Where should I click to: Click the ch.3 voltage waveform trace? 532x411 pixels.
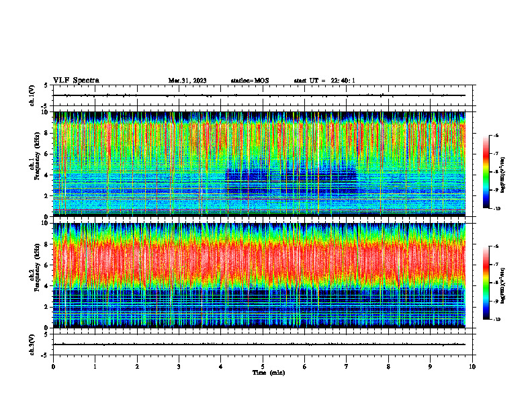pyautogui.click(x=259, y=345)
